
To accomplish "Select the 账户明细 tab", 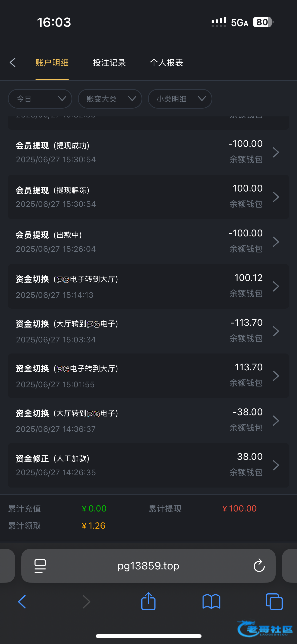I will tap(52, 63).
